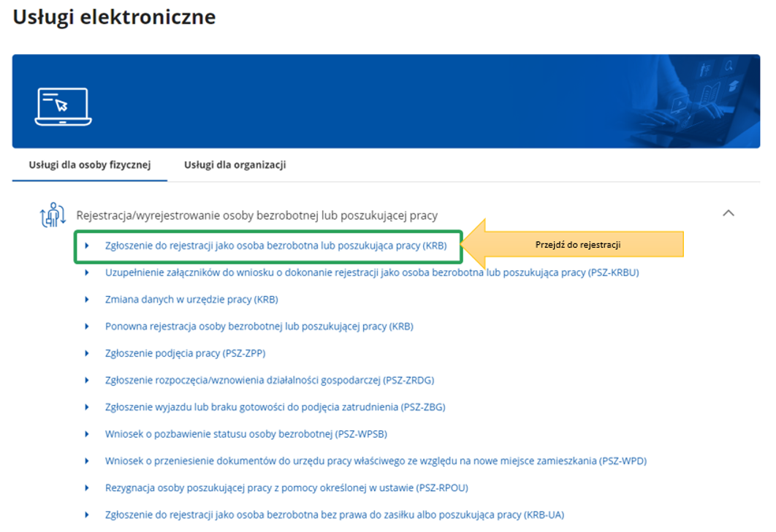Screen dimensions: 776x532
Task: Switch to Usługi dla organizacji tab
Action: pos(235,165)
